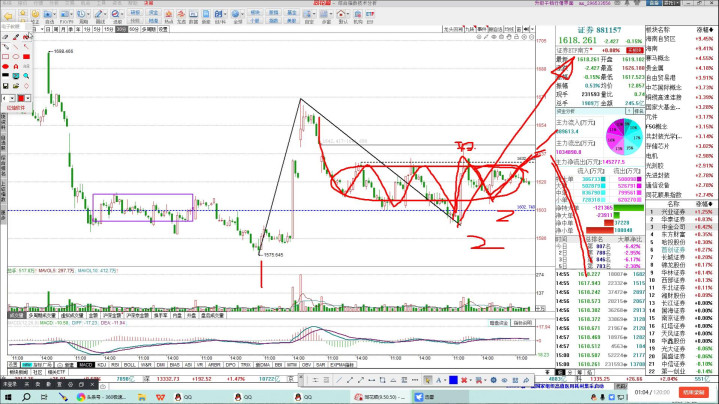Open the Windows Start button
This screenshot has height=404, width=719.
8,397
